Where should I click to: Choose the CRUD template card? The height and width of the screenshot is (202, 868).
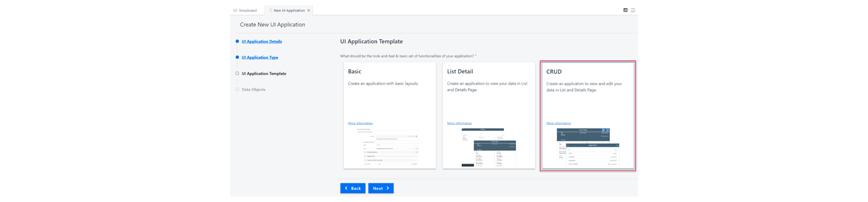pos(588,115)
